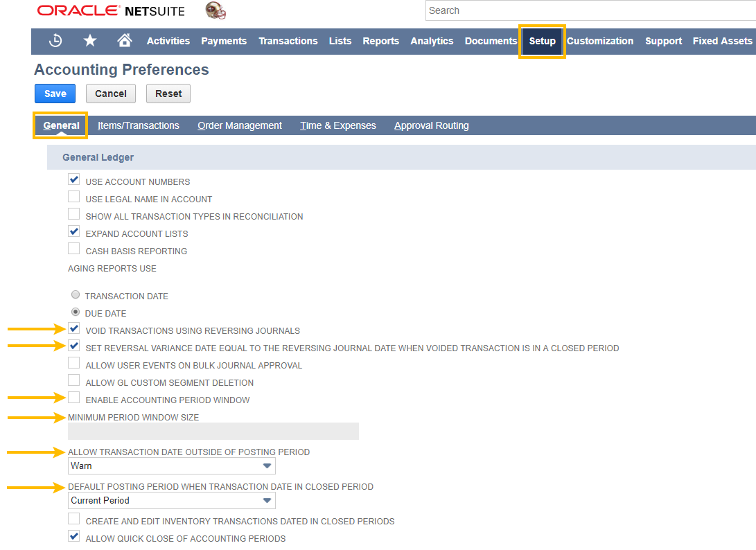The height and width of the screenshot is (550, 756).
Task: Uncheck Void Transactions Using Reversing Journals
Action: coord(73,329)
